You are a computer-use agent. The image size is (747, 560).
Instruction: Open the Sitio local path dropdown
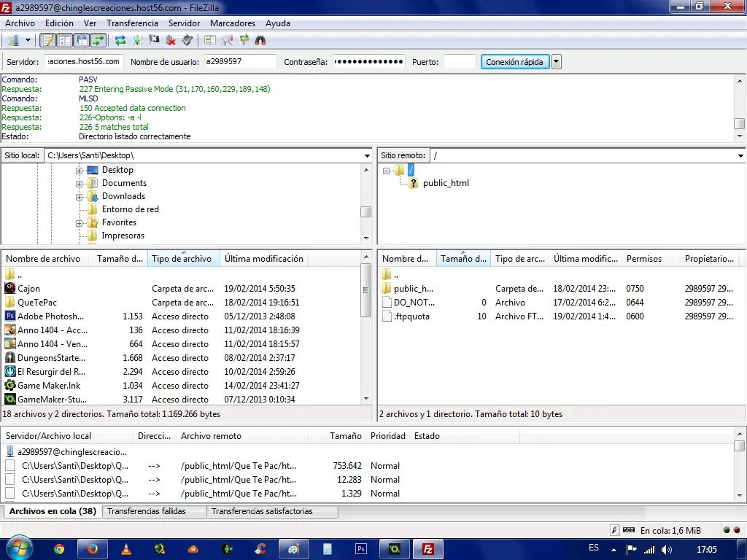click(367, 156)
